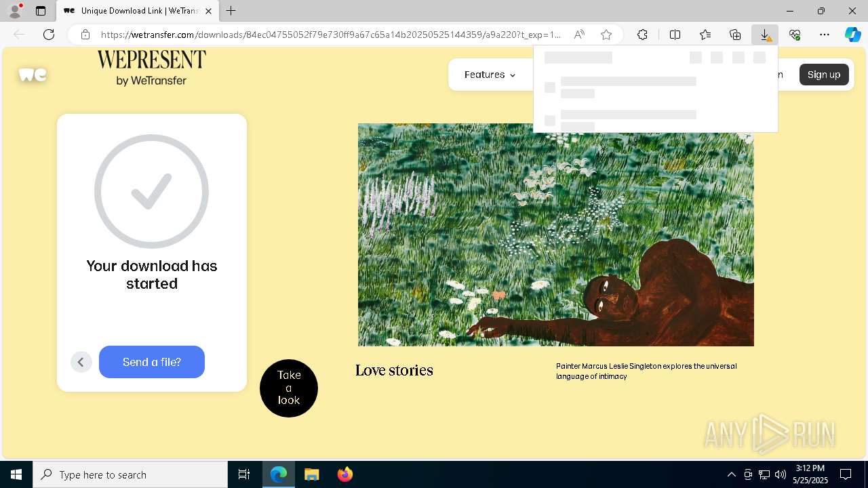
Task: View site information lock icon
Action: pyautogui.click(x=85, y=35)
